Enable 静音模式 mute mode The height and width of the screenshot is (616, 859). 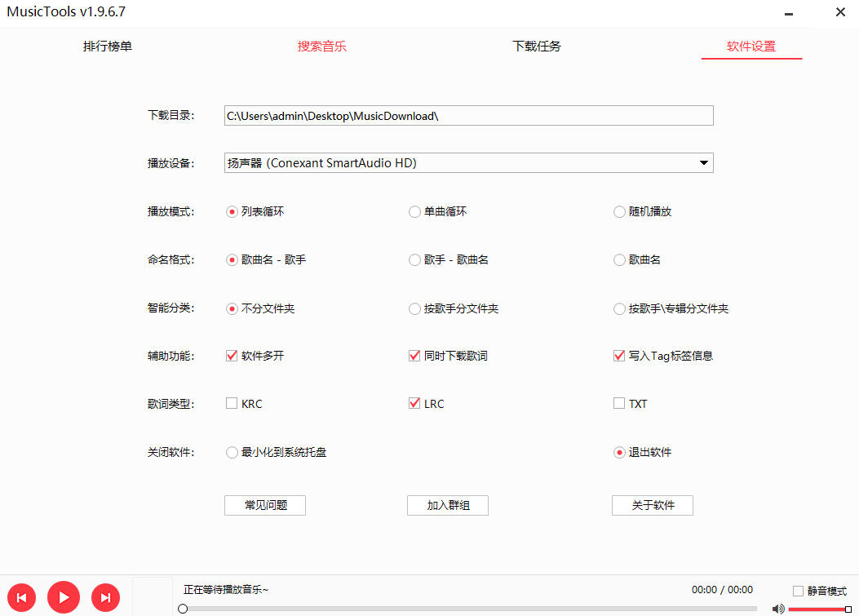(797, 591)
